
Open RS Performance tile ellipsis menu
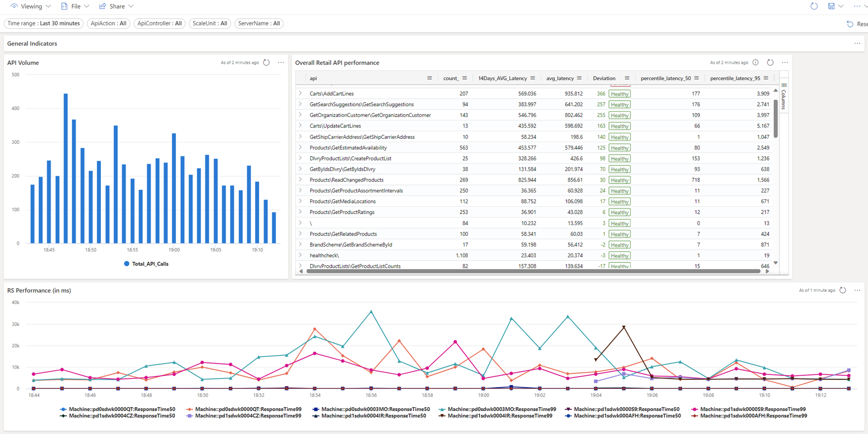(857, 290)
